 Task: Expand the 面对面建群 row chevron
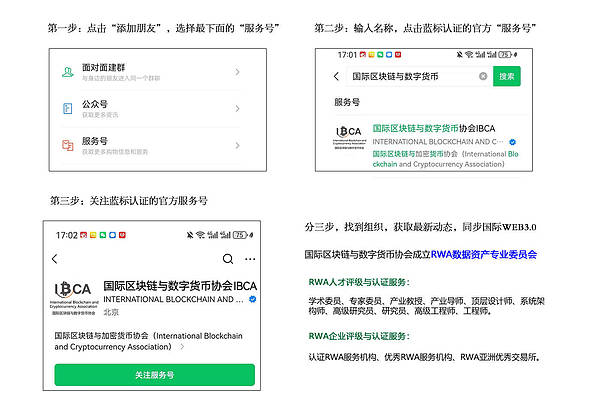237,71
